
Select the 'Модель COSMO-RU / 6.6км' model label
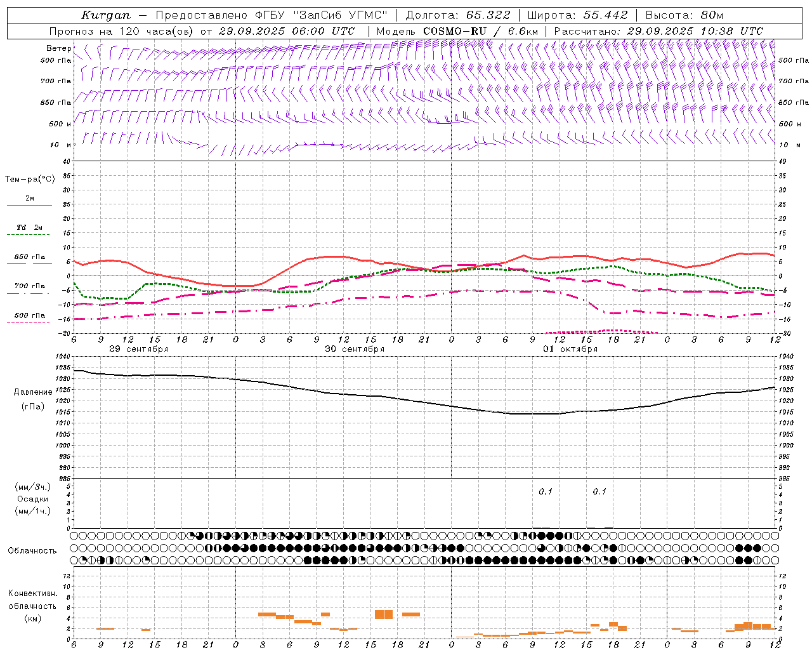click(x=457, y=31)
